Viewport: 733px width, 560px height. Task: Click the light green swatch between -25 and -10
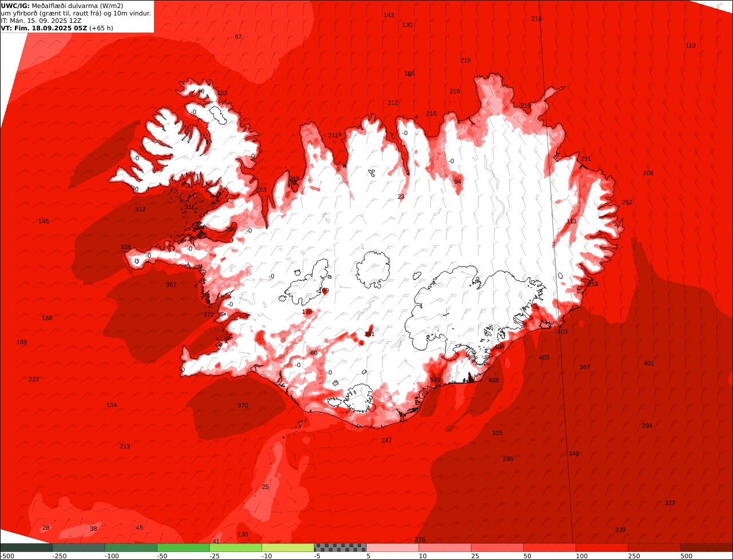[235, 548]
